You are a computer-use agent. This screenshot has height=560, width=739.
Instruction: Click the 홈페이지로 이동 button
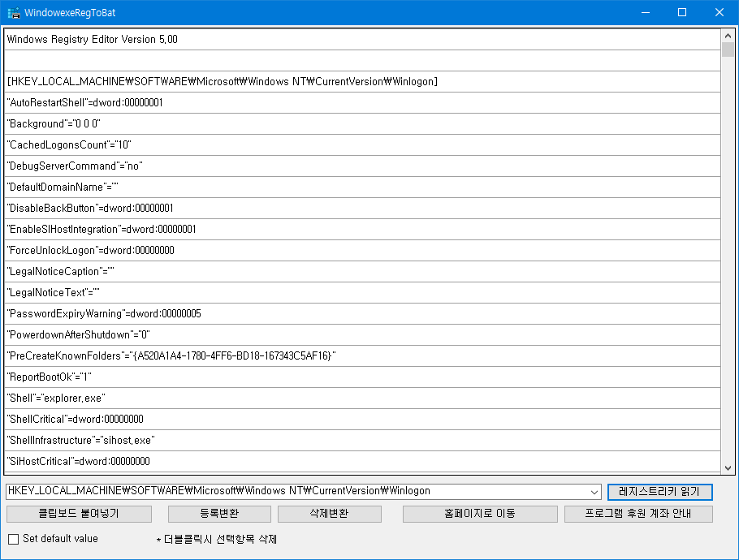(x=480, y=514)
